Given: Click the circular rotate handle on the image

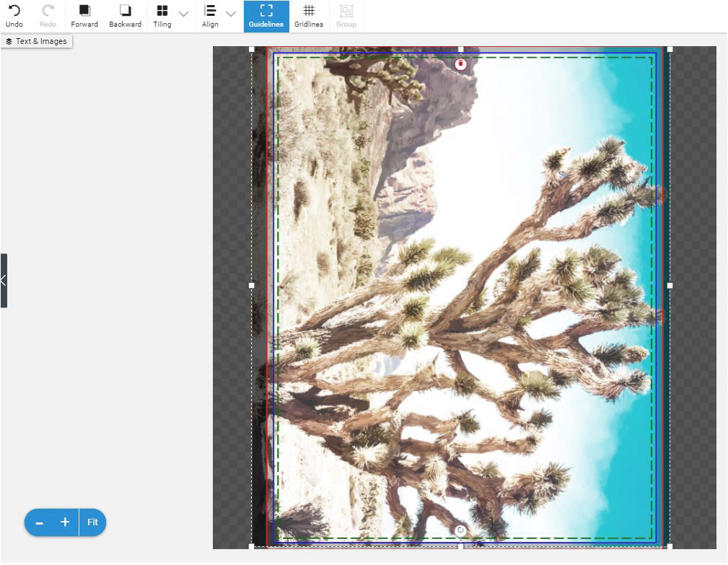Looking at the screenshot, I should pyautogui.click(x=460, y=530).
